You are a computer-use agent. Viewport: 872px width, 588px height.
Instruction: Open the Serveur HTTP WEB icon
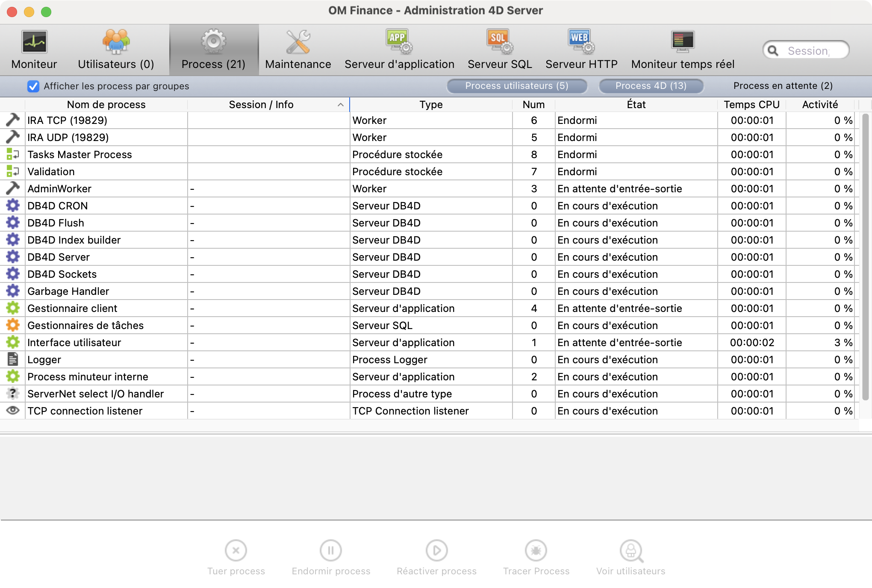pyautogui.click(x=581, y=42)
